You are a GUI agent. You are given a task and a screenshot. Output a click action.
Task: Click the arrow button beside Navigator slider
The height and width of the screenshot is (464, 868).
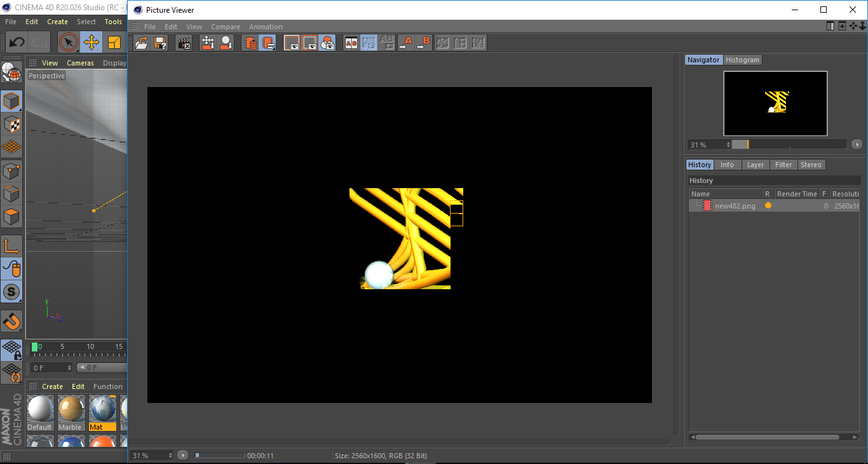(x=857, y=145)
